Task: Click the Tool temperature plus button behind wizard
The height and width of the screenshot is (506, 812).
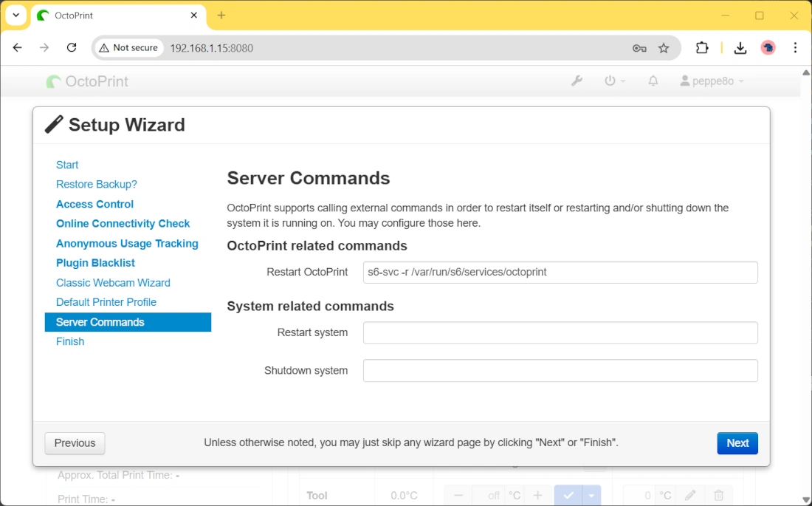Action: pos(537,496)
